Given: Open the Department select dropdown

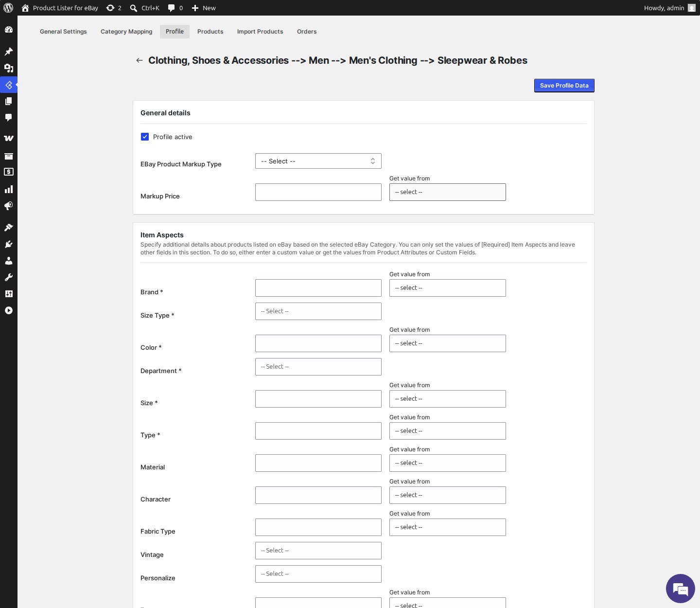Looking at the screenshot, I should point(318,367).
